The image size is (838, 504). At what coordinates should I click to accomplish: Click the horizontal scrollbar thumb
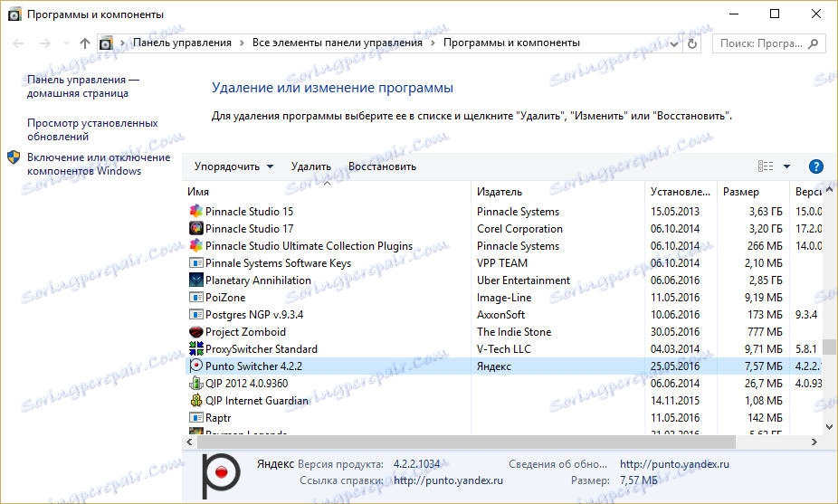466,442
